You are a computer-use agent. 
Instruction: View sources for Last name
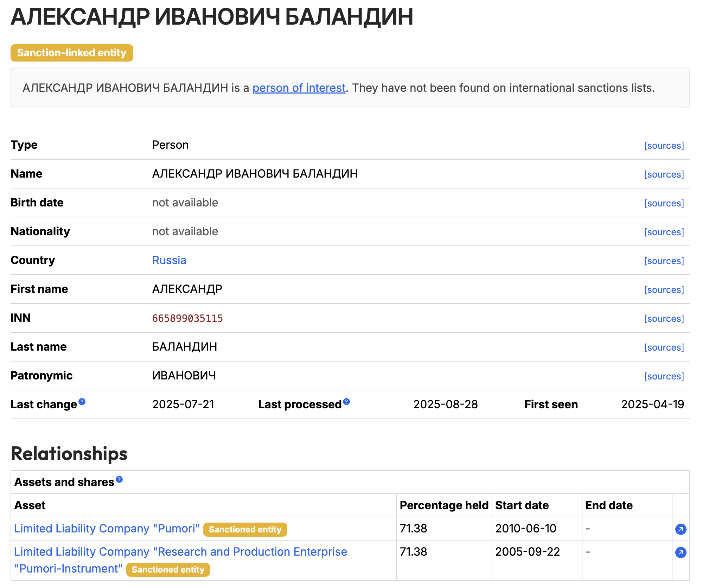click(x=664, y=347)
